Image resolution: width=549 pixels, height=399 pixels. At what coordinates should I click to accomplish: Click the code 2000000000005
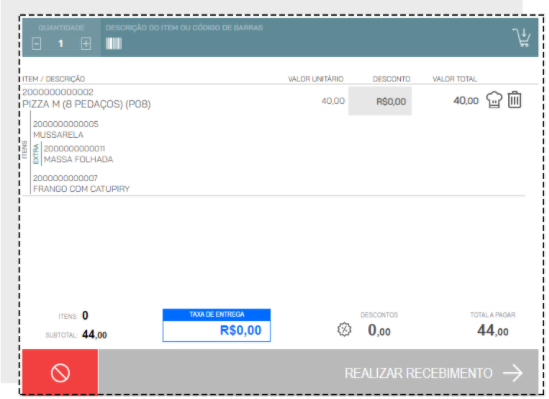pos(66,124)
